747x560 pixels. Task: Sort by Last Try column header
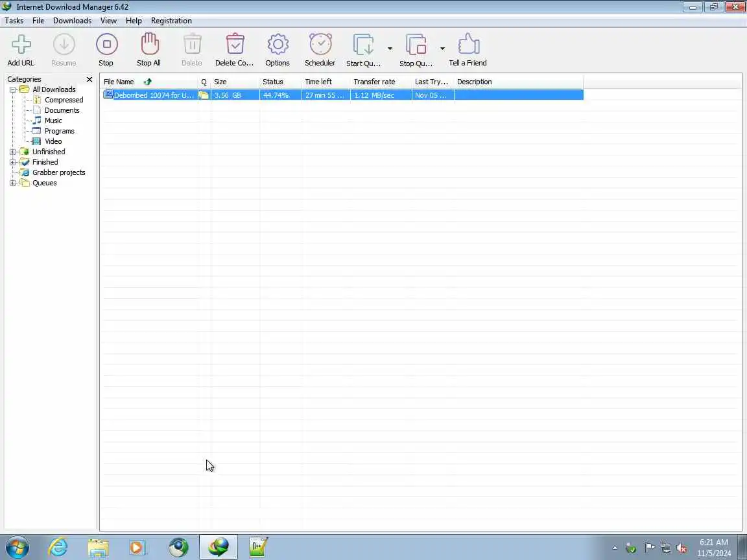point(433,82)
